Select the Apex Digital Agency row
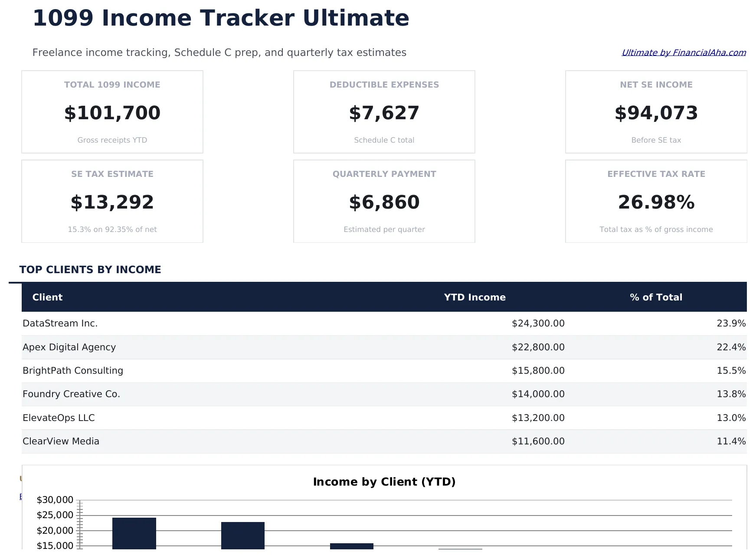756x558 pixels. [260, 347]
